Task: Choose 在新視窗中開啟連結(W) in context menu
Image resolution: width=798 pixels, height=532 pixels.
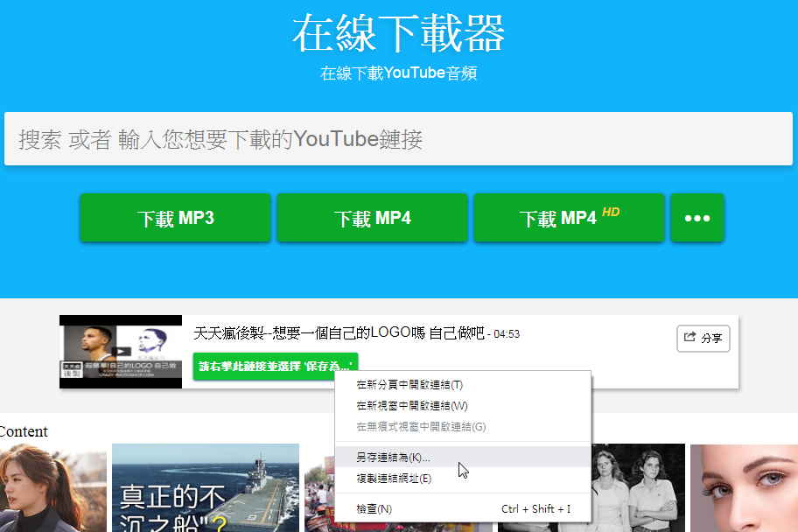Action: coord(463,406)
